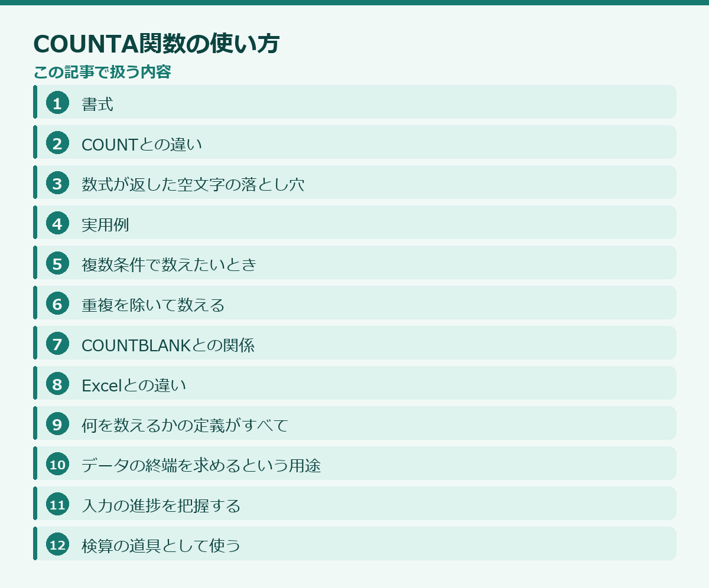Click number 2 badge beside COUNTとの違い

click(x=57, y=143)
